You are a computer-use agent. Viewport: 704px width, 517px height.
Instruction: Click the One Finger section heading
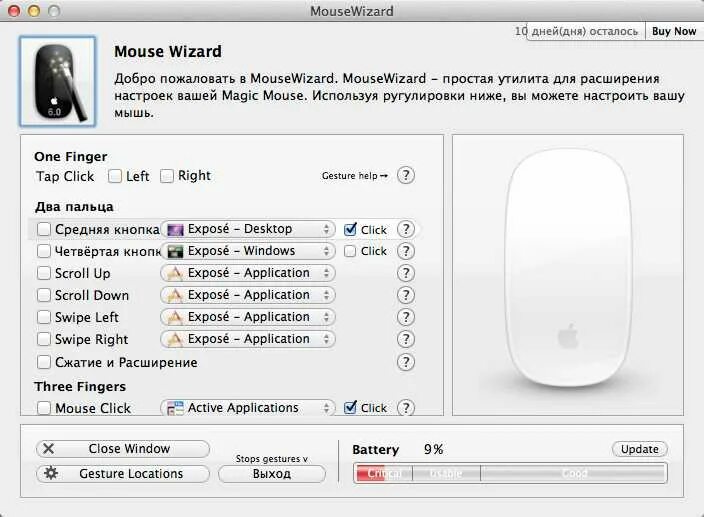pyautogui.click(x=70, y=157)
